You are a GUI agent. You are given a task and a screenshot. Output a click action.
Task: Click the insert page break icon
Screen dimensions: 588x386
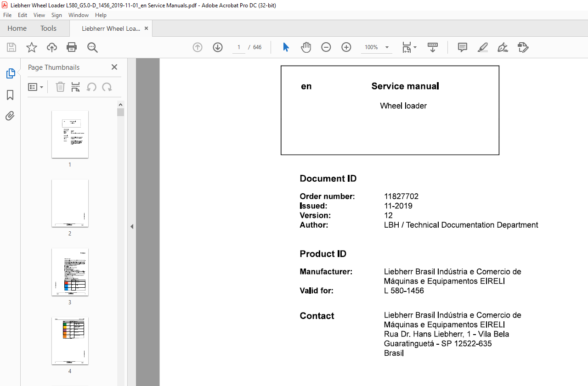[x=76, y=87]
